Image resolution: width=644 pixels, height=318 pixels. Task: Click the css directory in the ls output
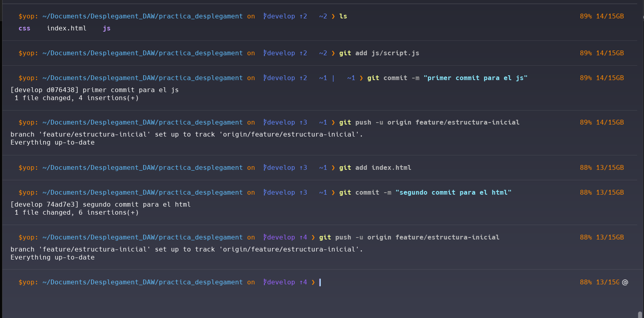(x=24, y=28)
